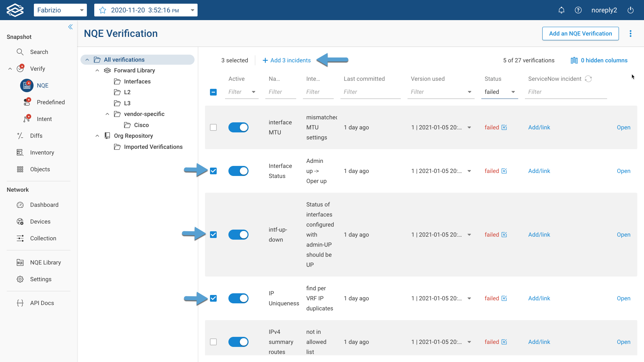This screenshot has height=362, width=644.
Task: Click Add an NQE Verification
Action: coord(580,34)
